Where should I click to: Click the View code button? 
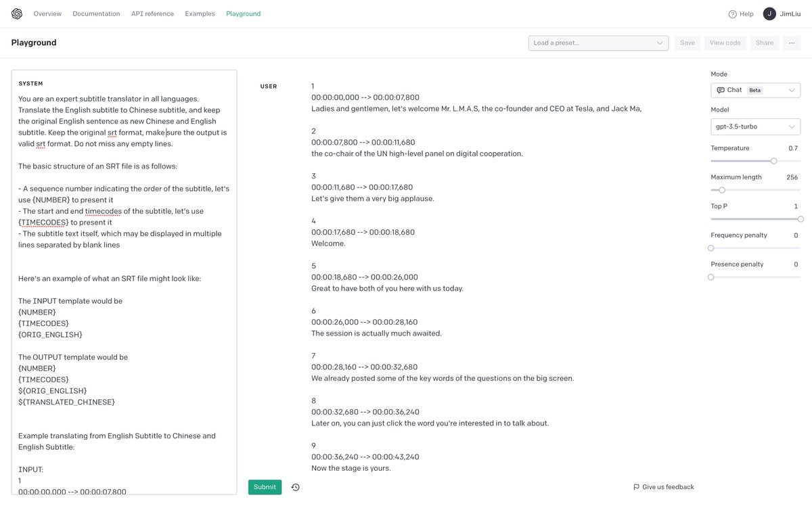tap(725, 43)
